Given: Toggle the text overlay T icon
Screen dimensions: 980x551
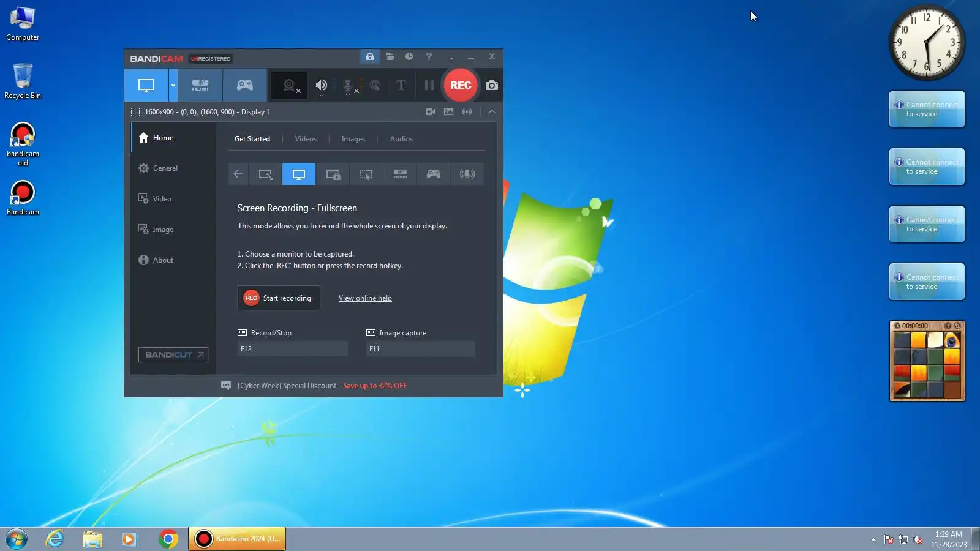Looking at the screenshot, I should (401, 85).
